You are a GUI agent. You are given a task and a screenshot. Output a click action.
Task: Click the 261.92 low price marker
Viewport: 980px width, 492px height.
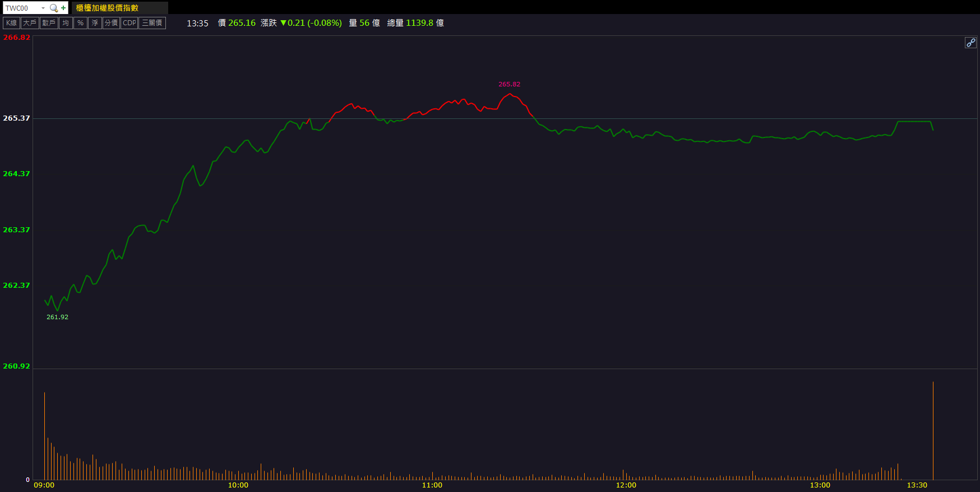point(57,317)
